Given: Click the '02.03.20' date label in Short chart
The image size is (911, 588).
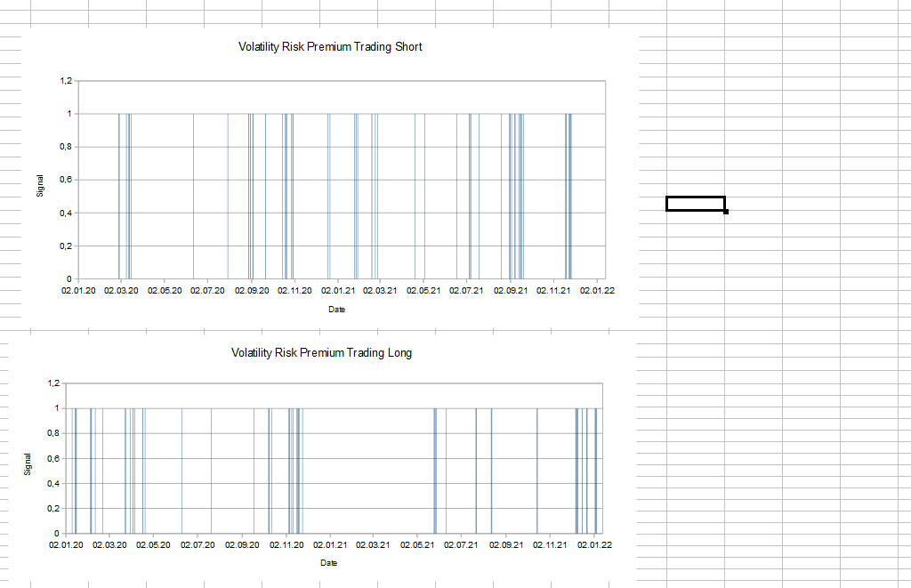Looking at the screenshot, I should [x=121, y=290].
